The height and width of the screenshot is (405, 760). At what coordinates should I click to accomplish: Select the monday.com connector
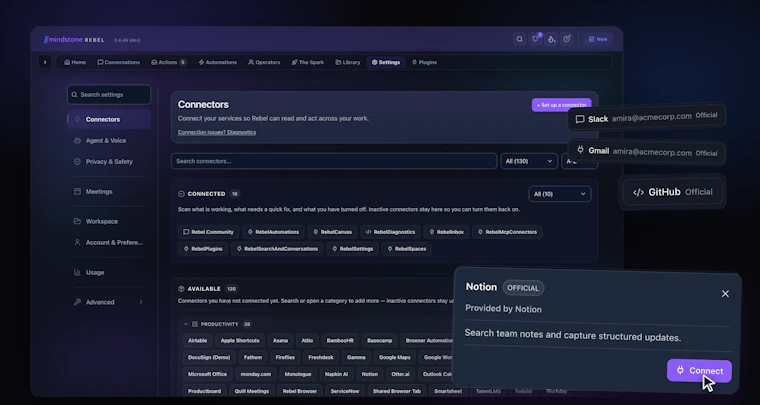pos(255,374)
